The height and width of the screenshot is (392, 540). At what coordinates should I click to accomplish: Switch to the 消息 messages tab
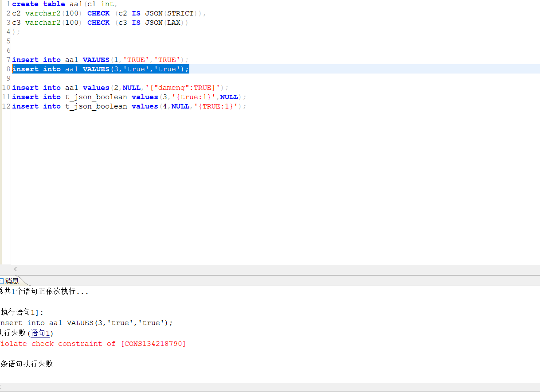(12, 280)
